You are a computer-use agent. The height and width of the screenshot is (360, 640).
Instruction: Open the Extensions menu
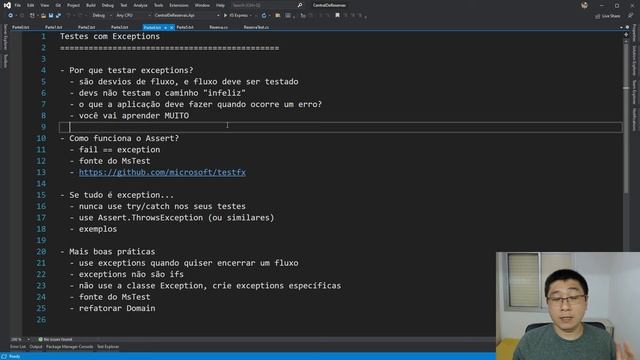179,5
